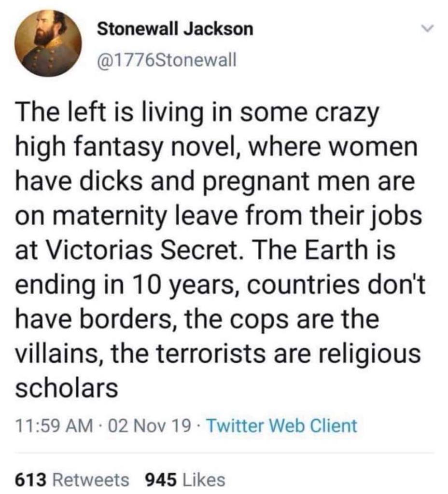This screenshot has width=448, height=494.
Task: Open the @1776Stonewall handle link
Action: pos(167,59)
